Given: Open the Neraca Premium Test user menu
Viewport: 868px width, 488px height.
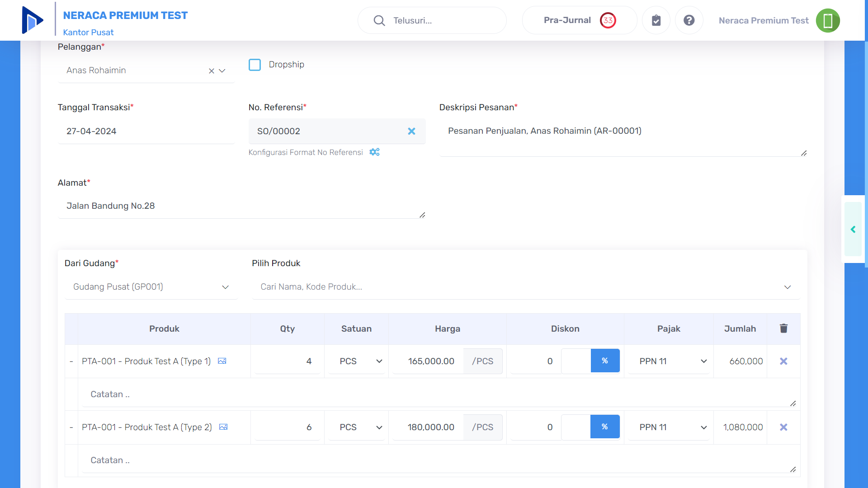Looking at the screenshot, I should coord(764,20).
